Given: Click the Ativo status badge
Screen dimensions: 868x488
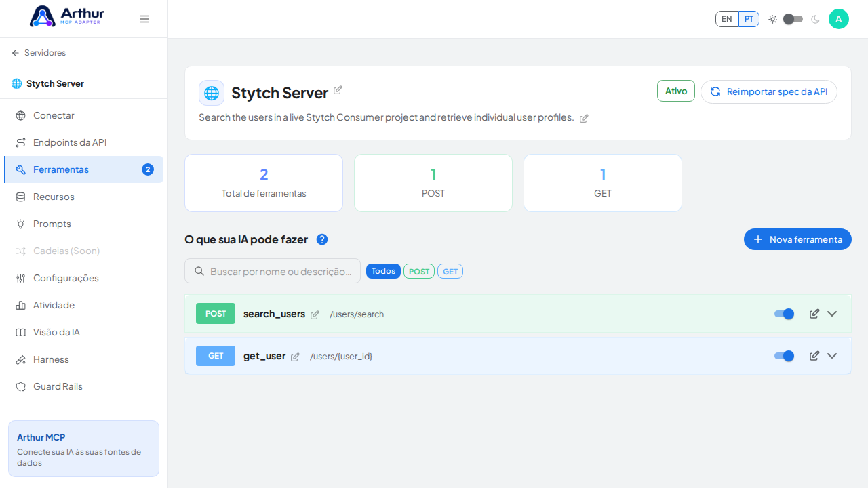Looking at the screenshot, I should (676, 91).
